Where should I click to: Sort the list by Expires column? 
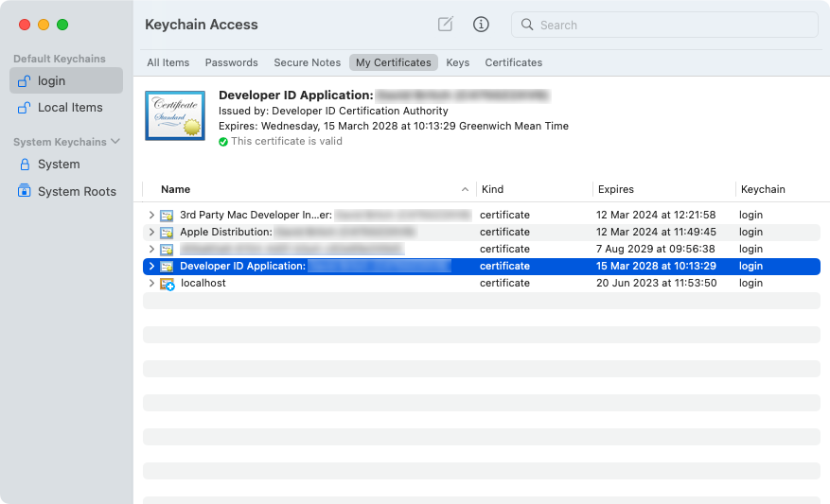tap(615, 189)
